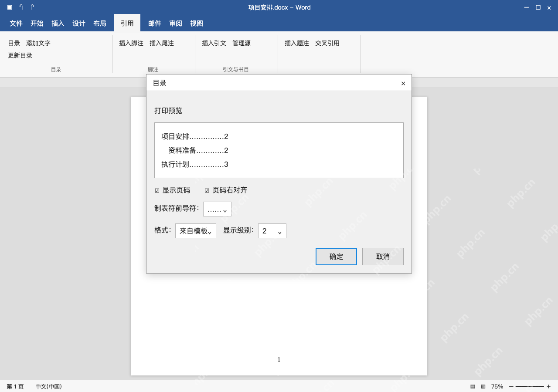Image resolution: width=558 pixels, height=392 pixels.
Task: Switch to the 布局 tab
Action: 100,24
